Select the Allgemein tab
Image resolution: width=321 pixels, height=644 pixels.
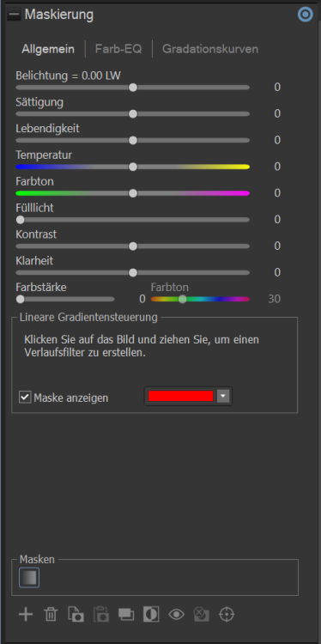pyautogui.click(x=48, y=49)
